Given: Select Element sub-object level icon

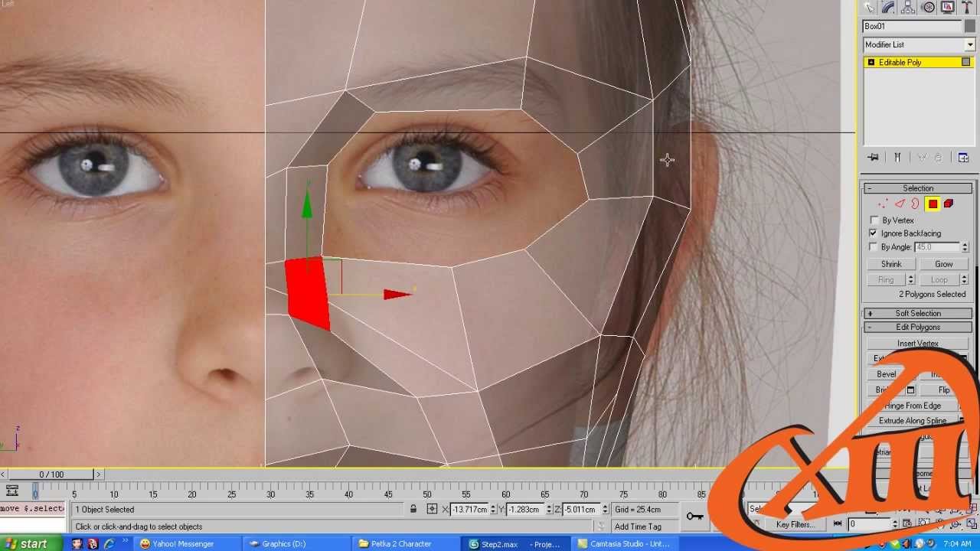Looking at the screenshot, I should click(x=949, y=204).
